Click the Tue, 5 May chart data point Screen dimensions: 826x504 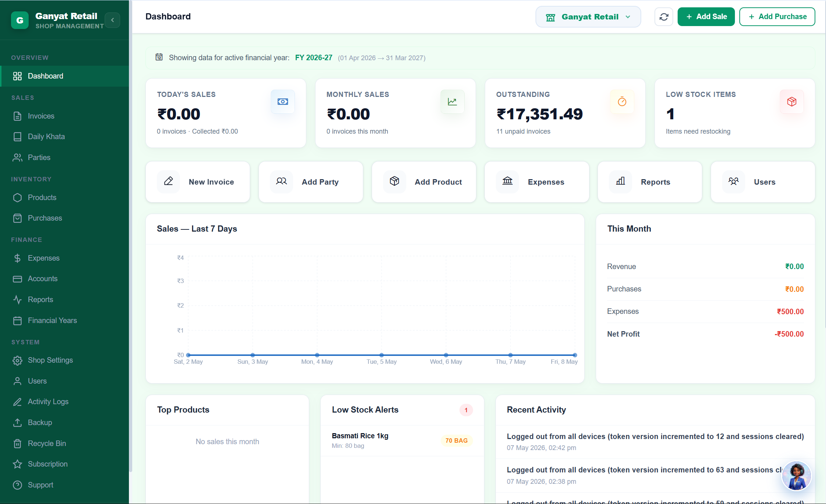pyautogui.click(x=382, y=355)
